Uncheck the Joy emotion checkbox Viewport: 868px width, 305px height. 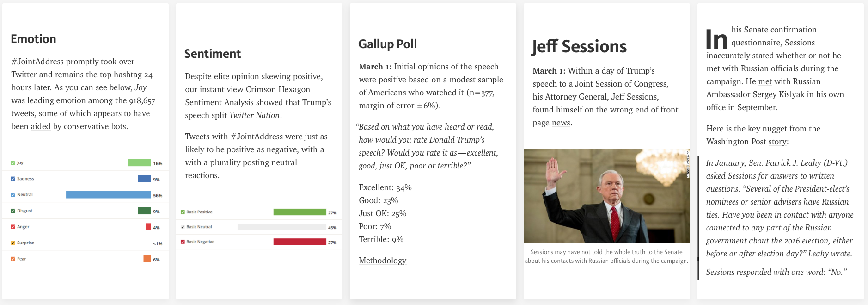click(13, 163)
